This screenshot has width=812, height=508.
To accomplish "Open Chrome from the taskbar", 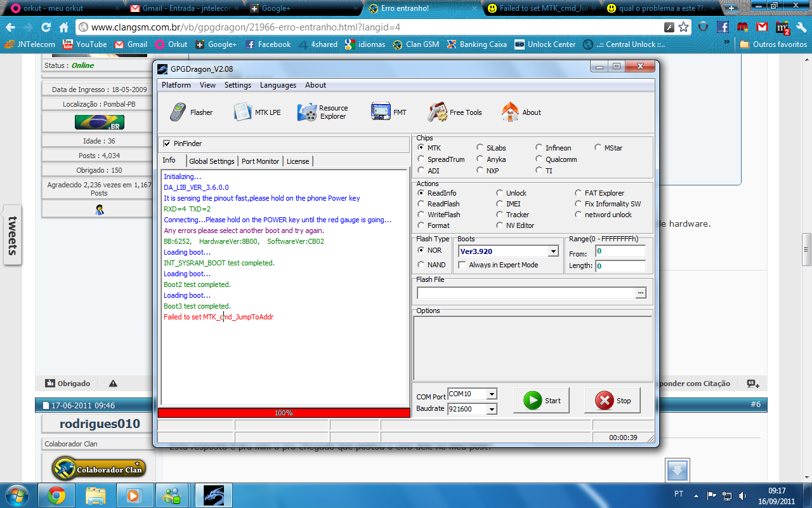I will (56, 495).
